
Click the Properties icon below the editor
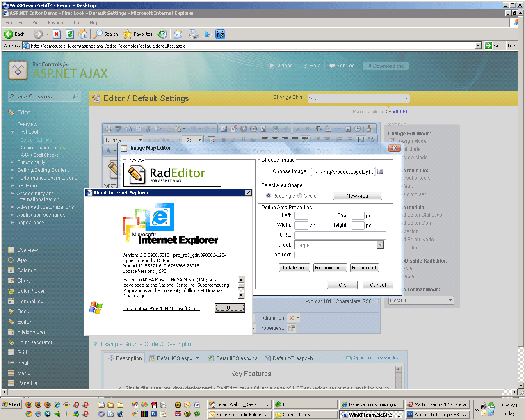coord(292,328)
